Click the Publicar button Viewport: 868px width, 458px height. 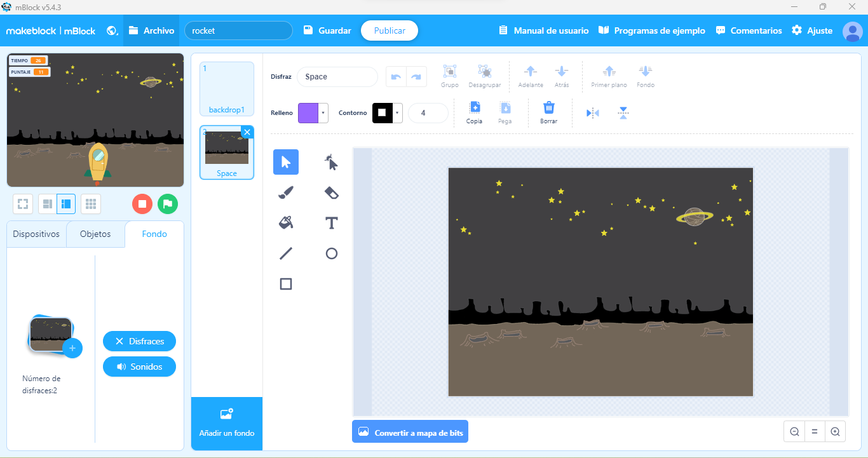point(390,30)
